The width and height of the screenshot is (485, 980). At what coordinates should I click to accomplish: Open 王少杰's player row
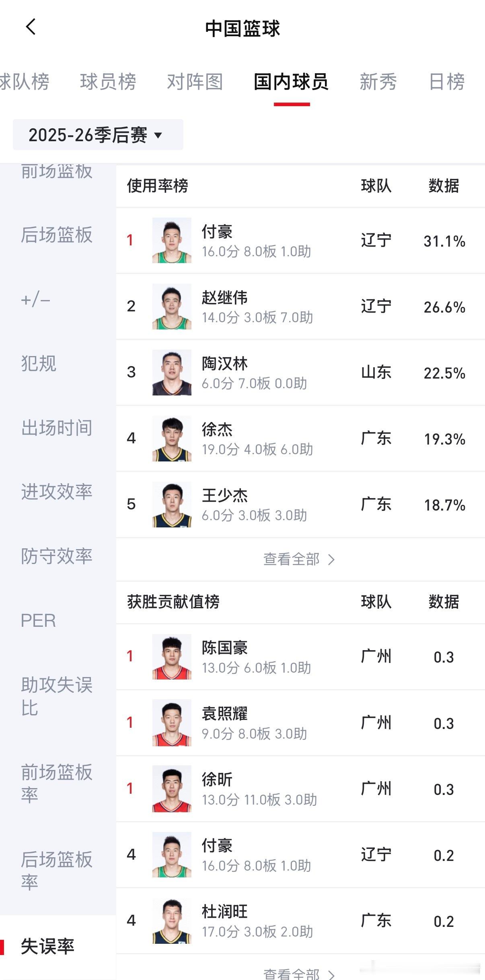300,504
